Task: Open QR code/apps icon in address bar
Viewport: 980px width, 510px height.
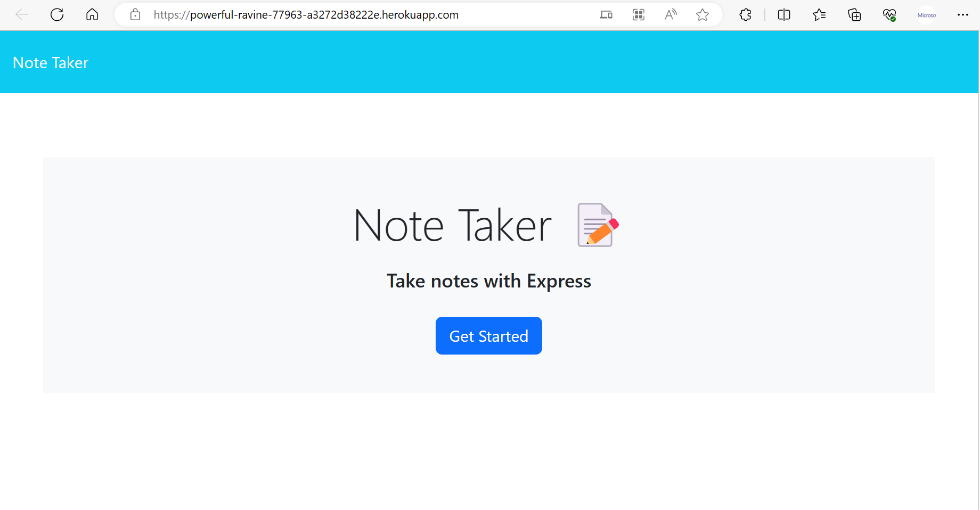Action: pos(639,15)
